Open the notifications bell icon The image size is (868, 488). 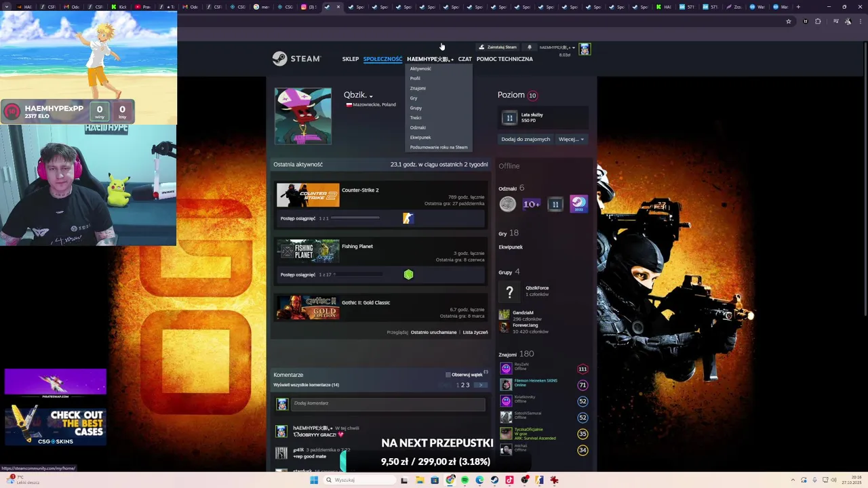point(530,47)
